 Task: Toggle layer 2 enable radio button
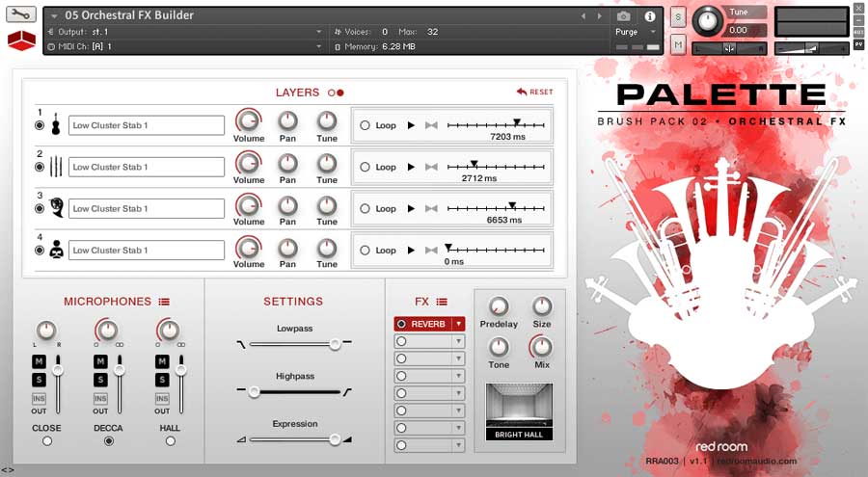(x=40, y=167)
